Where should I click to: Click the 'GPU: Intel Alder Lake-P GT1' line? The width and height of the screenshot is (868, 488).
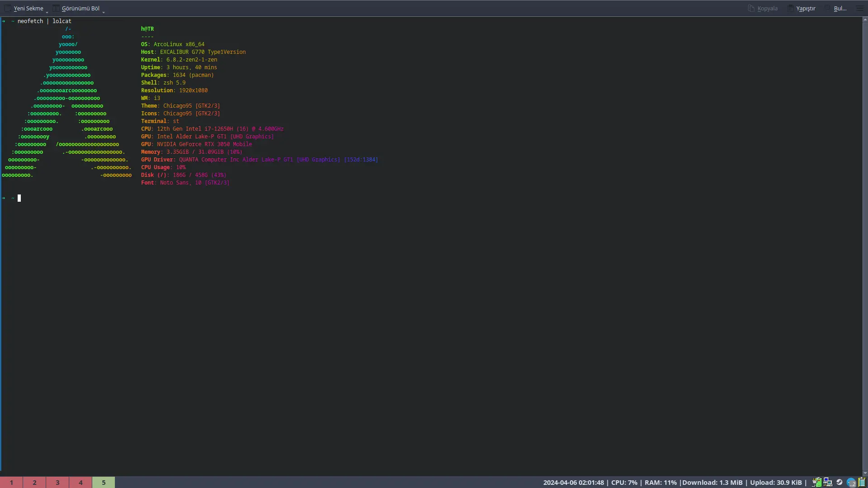tap(208, 137)
